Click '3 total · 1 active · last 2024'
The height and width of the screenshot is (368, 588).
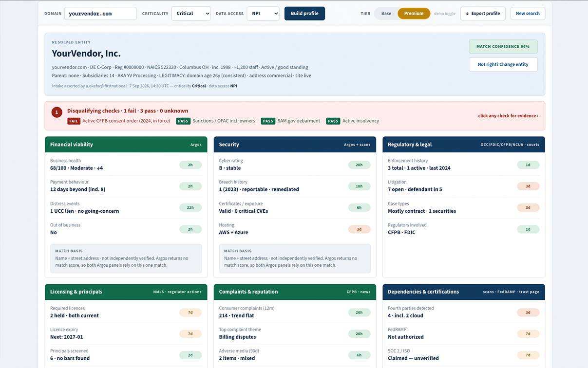click(x=419, y=168)
